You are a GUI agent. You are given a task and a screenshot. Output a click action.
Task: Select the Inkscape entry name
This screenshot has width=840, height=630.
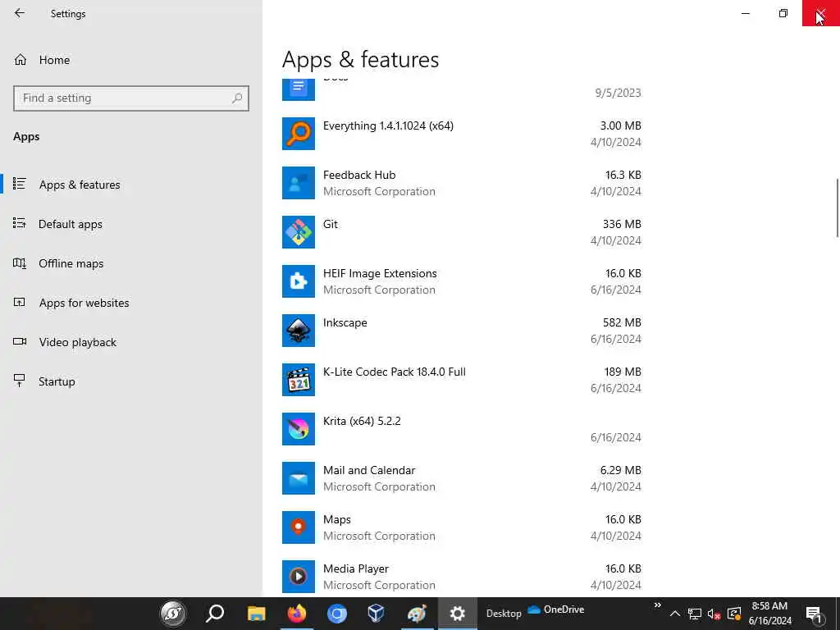(x=345, y=322)
